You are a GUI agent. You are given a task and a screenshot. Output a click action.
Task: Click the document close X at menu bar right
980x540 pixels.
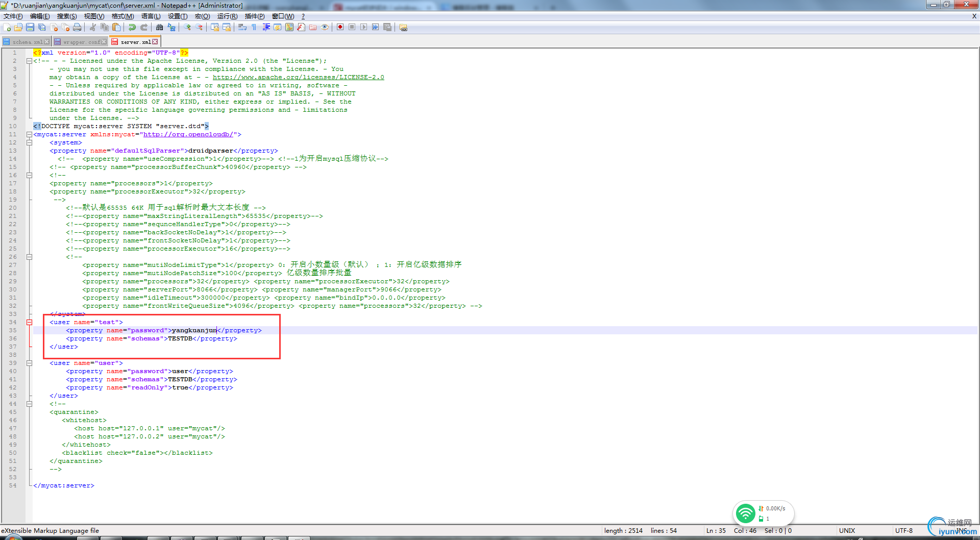coord(974,16)
